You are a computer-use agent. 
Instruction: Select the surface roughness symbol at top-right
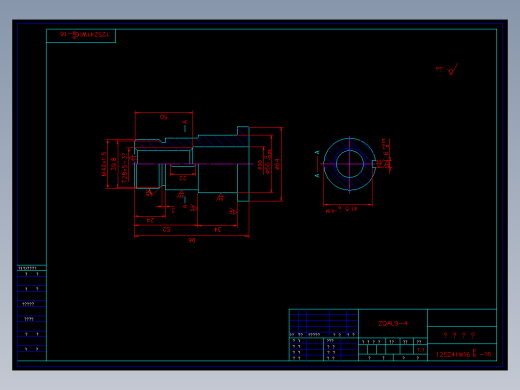click(452, 69)
